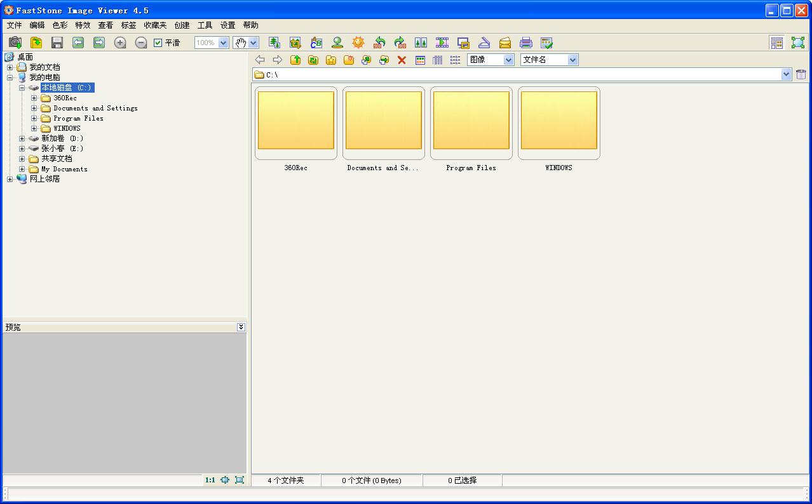Open the 工具 menu

204,25
